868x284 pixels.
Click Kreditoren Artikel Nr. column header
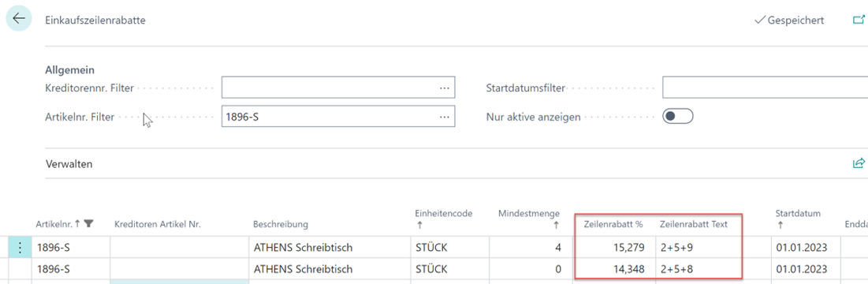coord(157,224)
